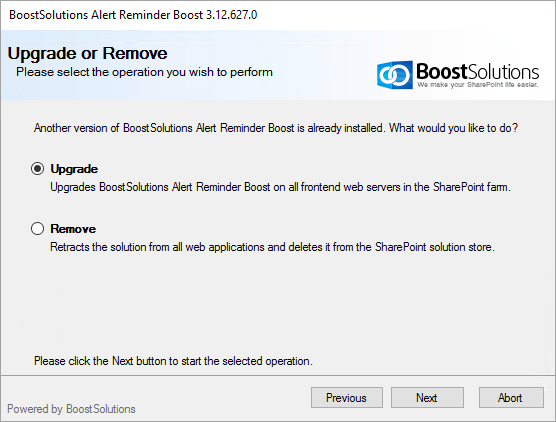The image size is (556, 422).
Task: Cancel setup using the Abort button
Action: point(511,398)
